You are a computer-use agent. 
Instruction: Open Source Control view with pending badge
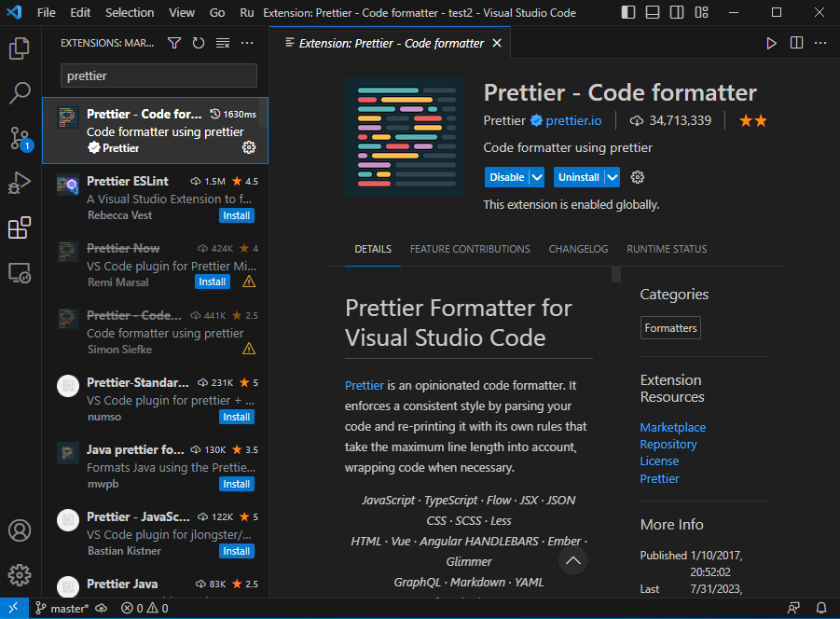[x=20, y=138]
